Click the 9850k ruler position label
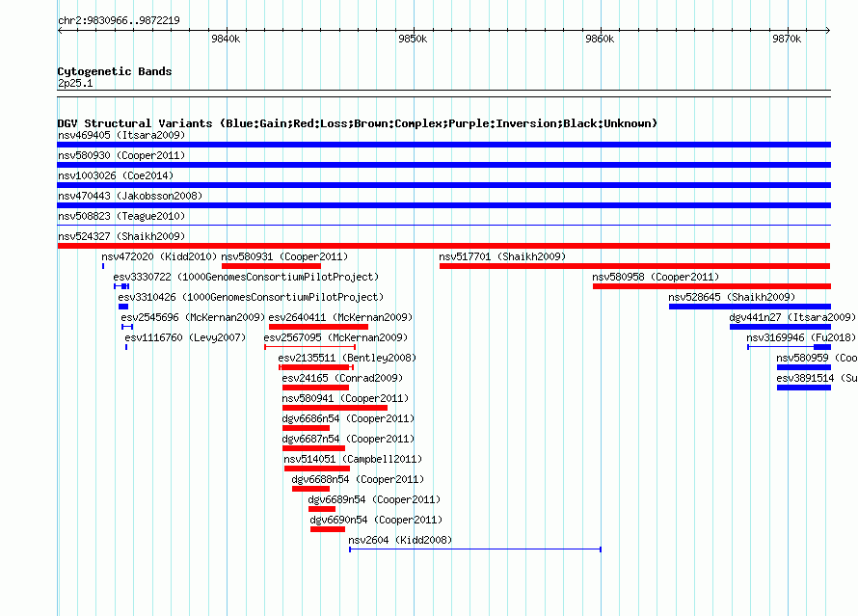Viewport: 858px width, 616px height. click(x=413, y=39)
